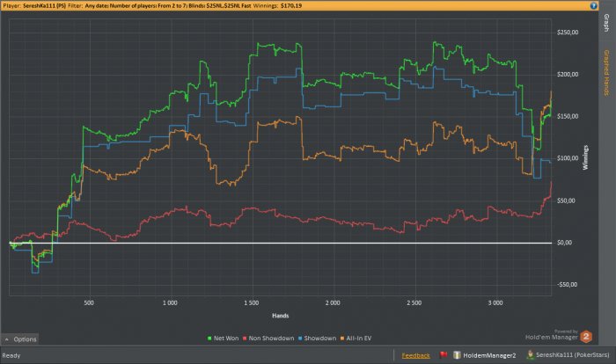Toggle the All-In EV legend label

[358, 339]
